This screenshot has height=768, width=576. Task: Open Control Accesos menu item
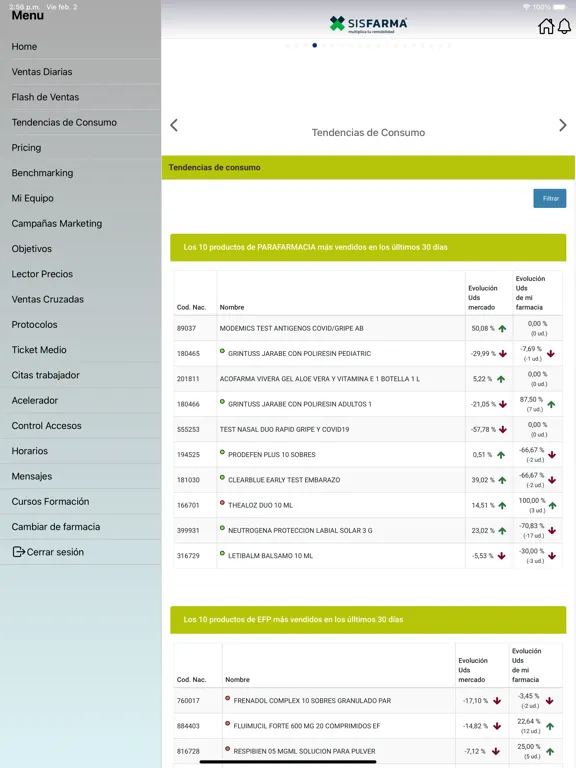80,426
